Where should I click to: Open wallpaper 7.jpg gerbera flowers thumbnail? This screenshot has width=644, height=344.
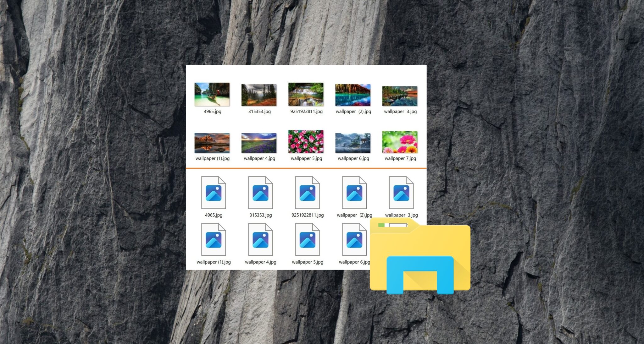pos(400,142)
